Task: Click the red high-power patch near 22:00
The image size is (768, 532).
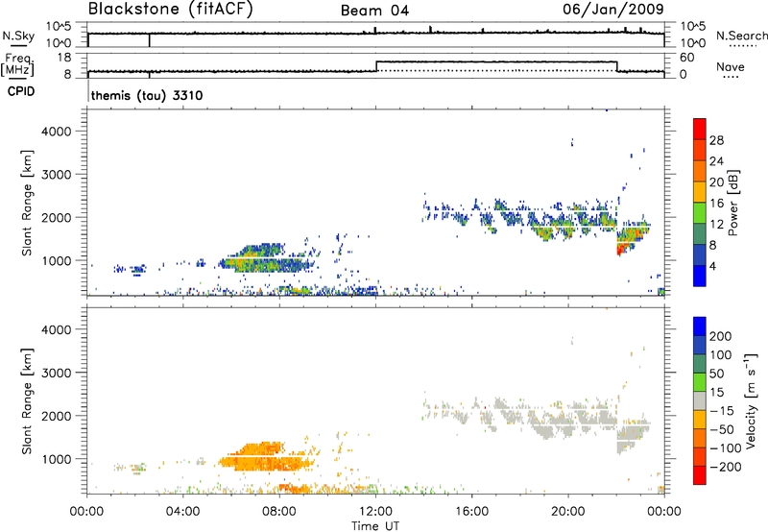Action: tap(620, 250)
